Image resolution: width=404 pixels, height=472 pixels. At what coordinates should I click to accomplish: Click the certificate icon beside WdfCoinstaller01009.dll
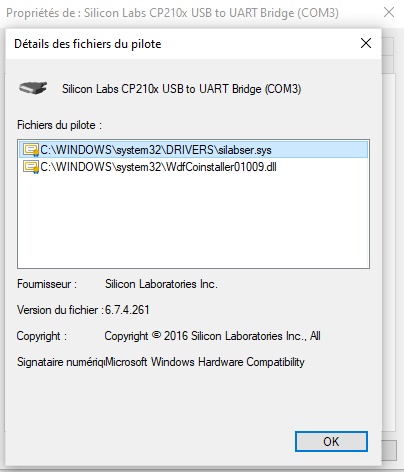pyautogui.click(x=31, y=167)
